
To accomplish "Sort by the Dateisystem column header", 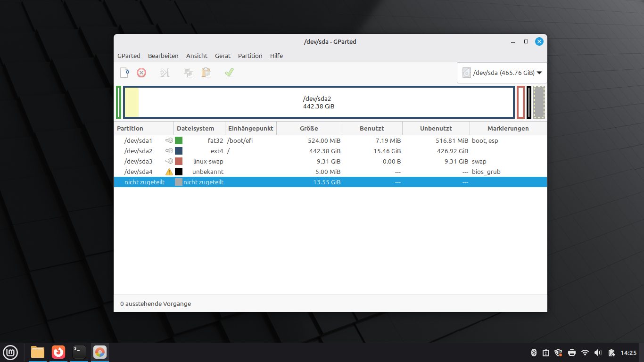I will (199, 128).
